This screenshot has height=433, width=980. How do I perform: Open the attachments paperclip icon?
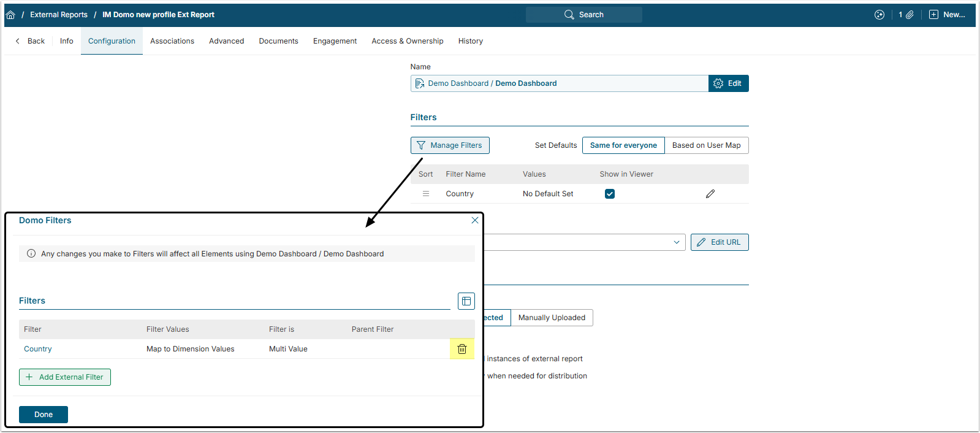pyautogui.click(x=910, y=15)
